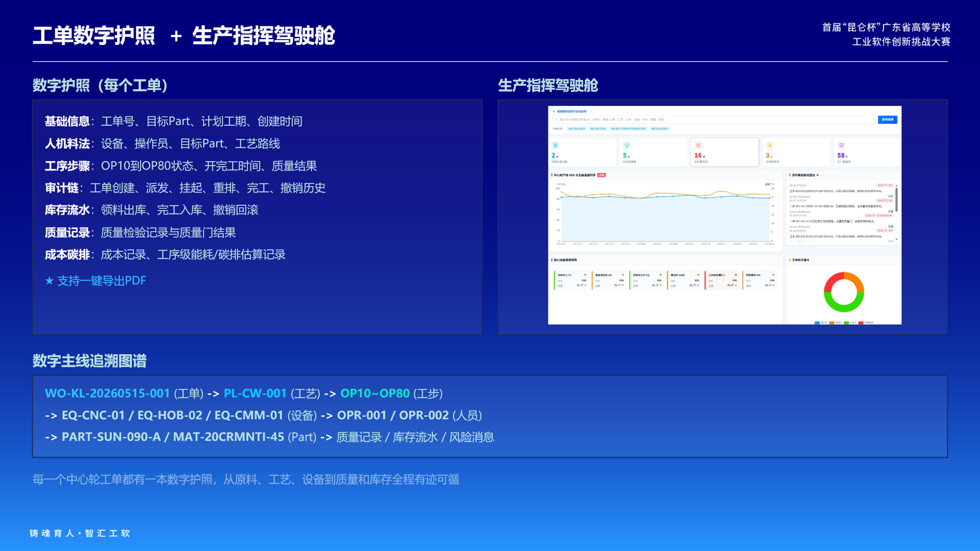Click 'PART-SUN-090-A / MAT-20CRMNTI-45' in the trace

(x=173, y=437)
